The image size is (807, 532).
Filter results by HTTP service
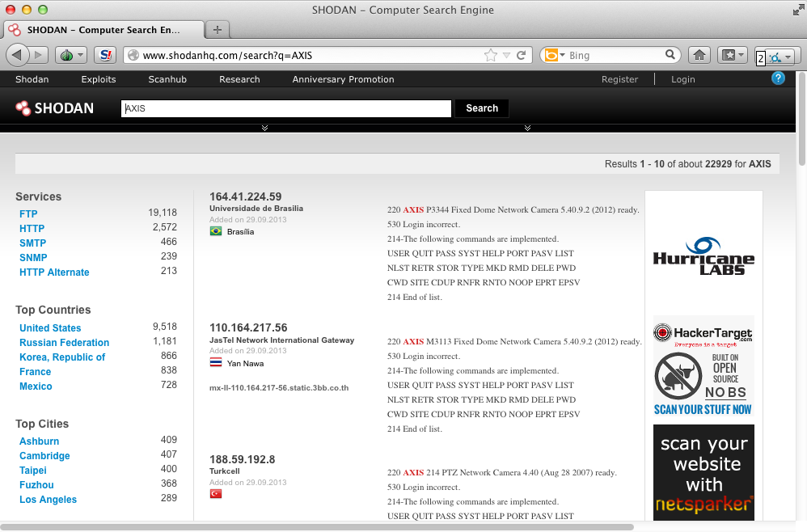(32, 229)
